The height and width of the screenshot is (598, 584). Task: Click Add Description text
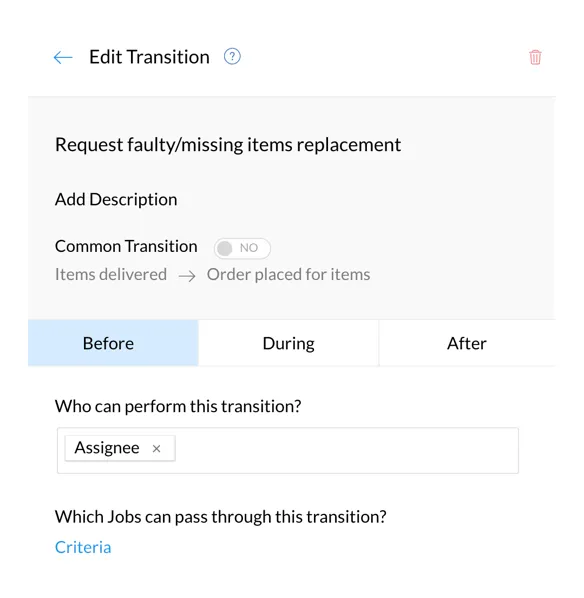(x=116, y=199)
